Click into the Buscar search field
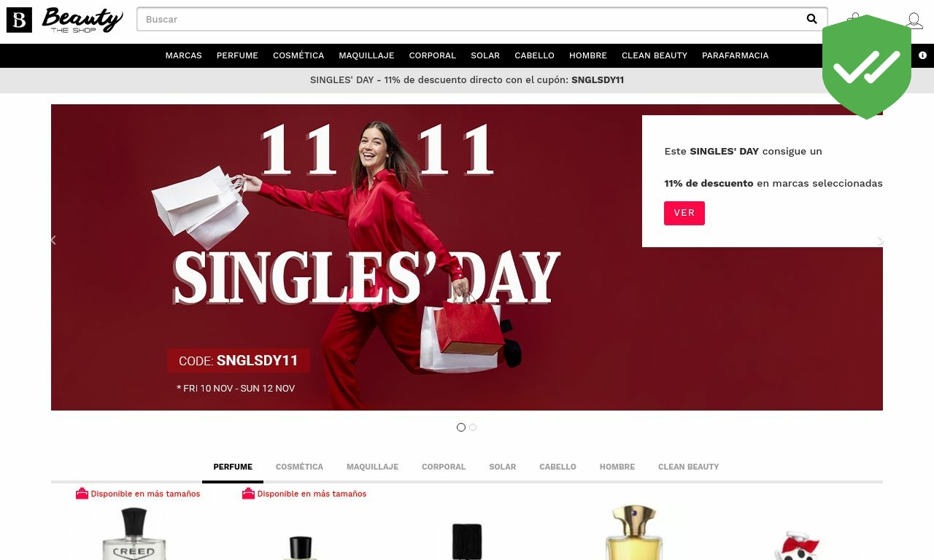 tap(469, 20)
